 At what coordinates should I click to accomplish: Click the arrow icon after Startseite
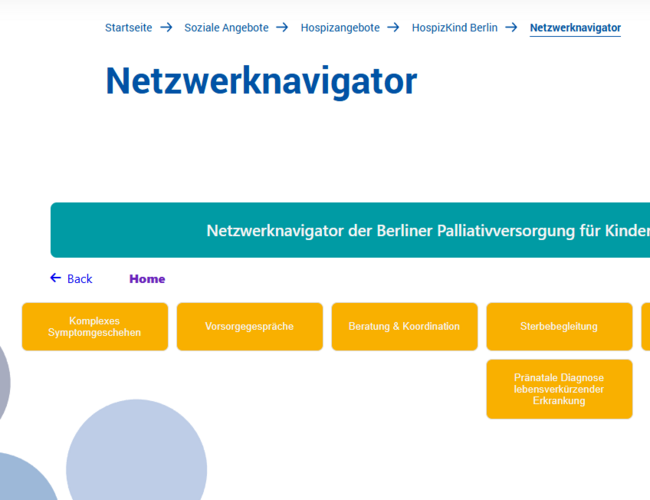(166, 28)
